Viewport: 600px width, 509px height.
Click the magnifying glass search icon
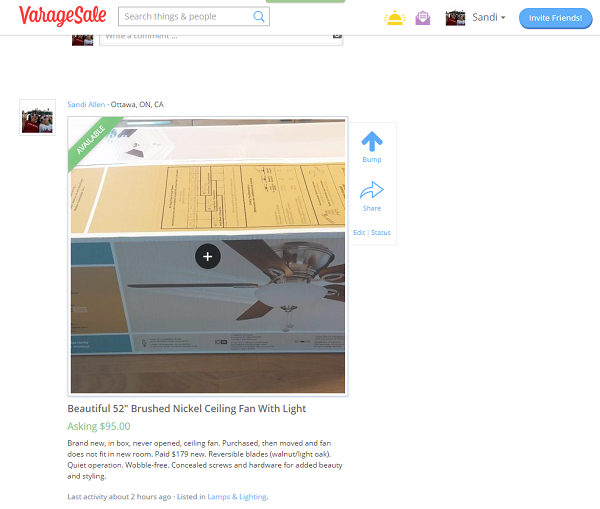259,16
